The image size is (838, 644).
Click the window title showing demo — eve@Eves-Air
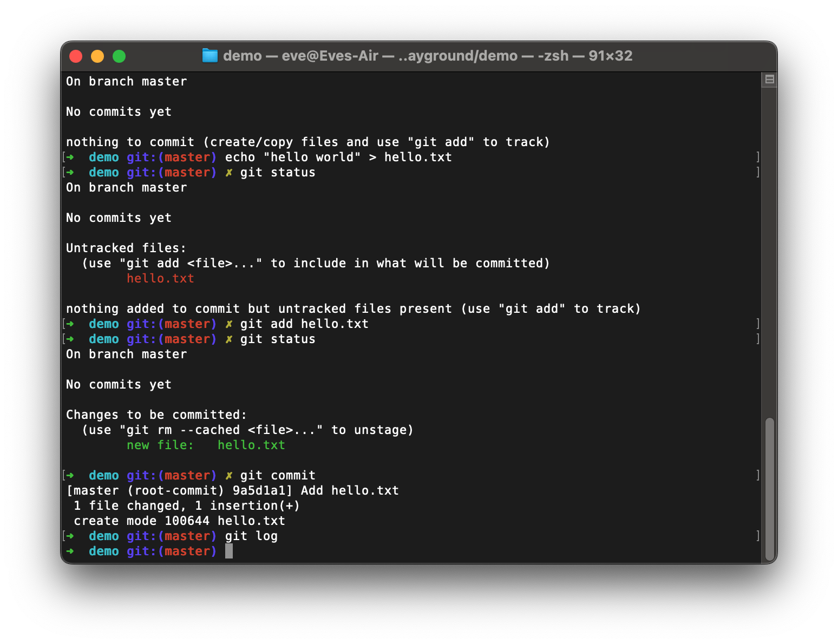[417, 55]
